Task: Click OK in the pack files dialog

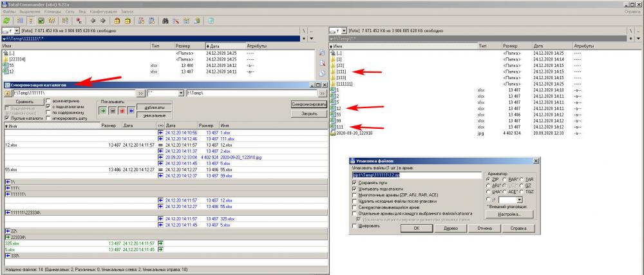Action: pos(416,229)
